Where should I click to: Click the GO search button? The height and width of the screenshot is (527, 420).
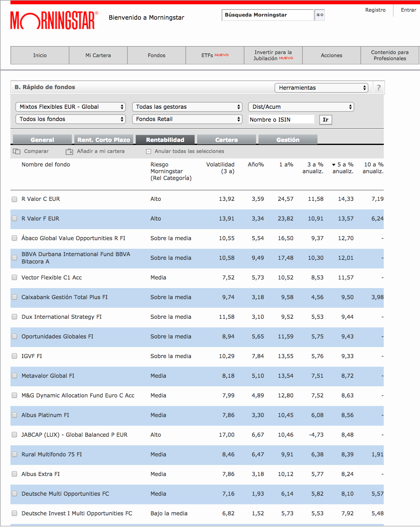pyautogui.click(x=320, y=15)
